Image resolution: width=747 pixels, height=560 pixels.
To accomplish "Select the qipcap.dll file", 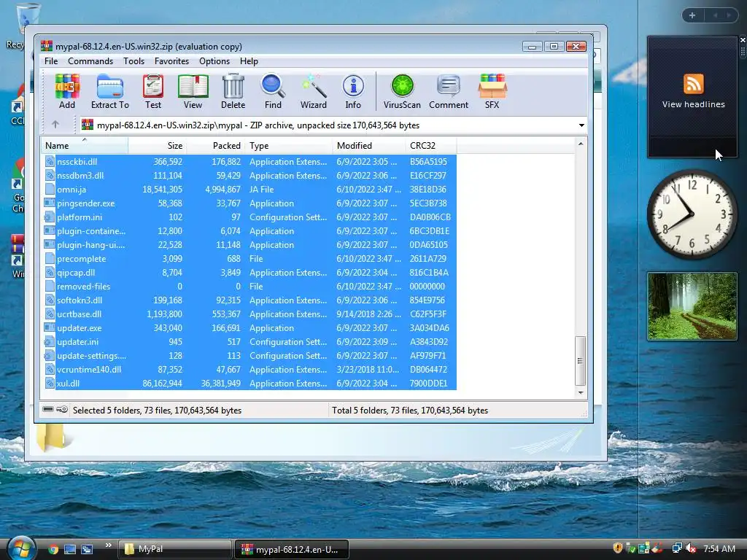I will coord(250,273).
